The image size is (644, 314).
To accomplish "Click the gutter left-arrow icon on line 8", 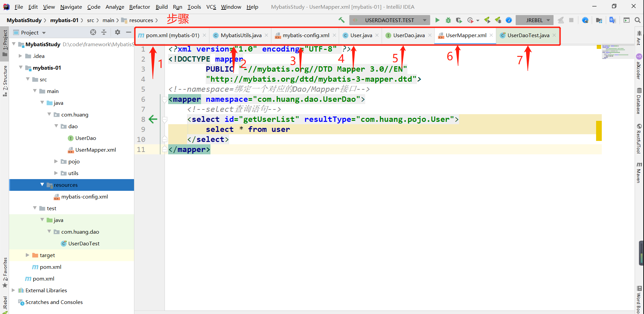I will 153,119.
